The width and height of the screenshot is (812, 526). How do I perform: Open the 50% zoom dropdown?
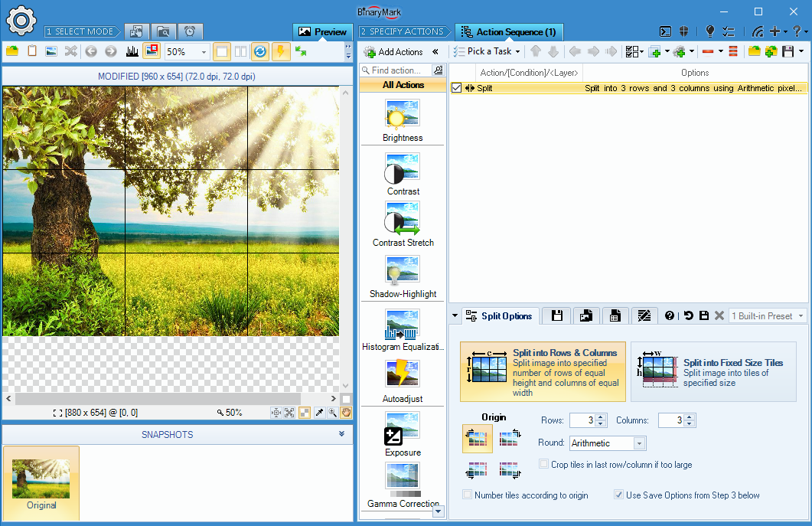(x=204, y=52)
